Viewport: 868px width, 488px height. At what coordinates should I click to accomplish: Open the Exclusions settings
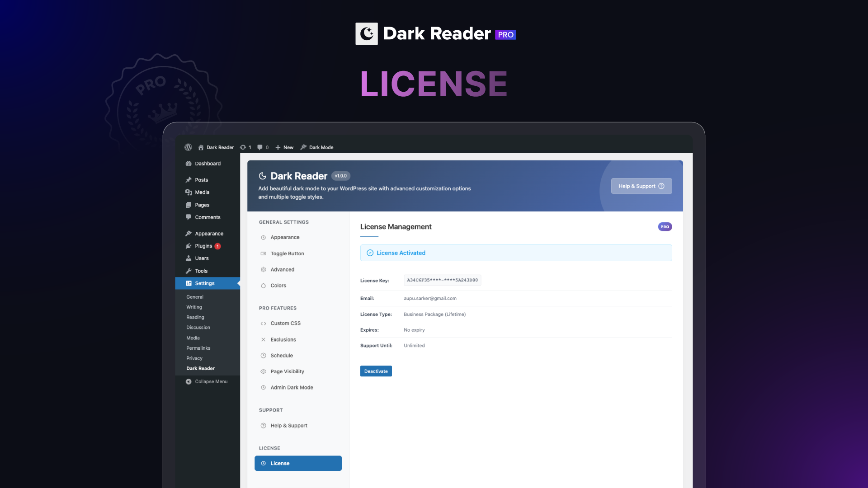[x=283, y=339]
